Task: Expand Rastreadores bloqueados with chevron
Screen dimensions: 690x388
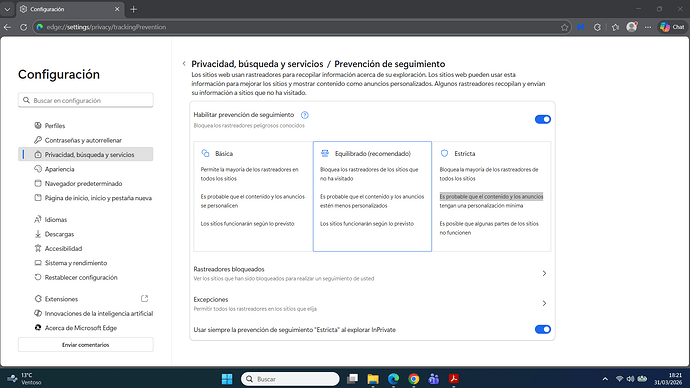Action: [x=544, y=273]
